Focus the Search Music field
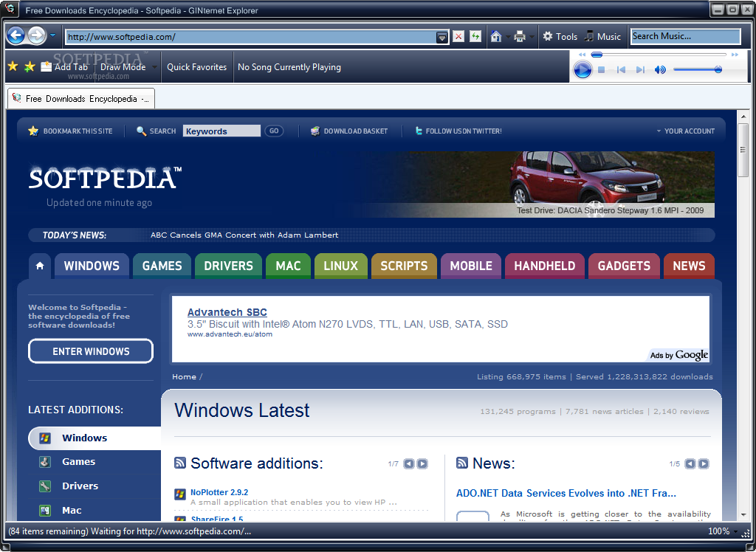The width and height of the screenshot is (756, 552). pos(685,37)
